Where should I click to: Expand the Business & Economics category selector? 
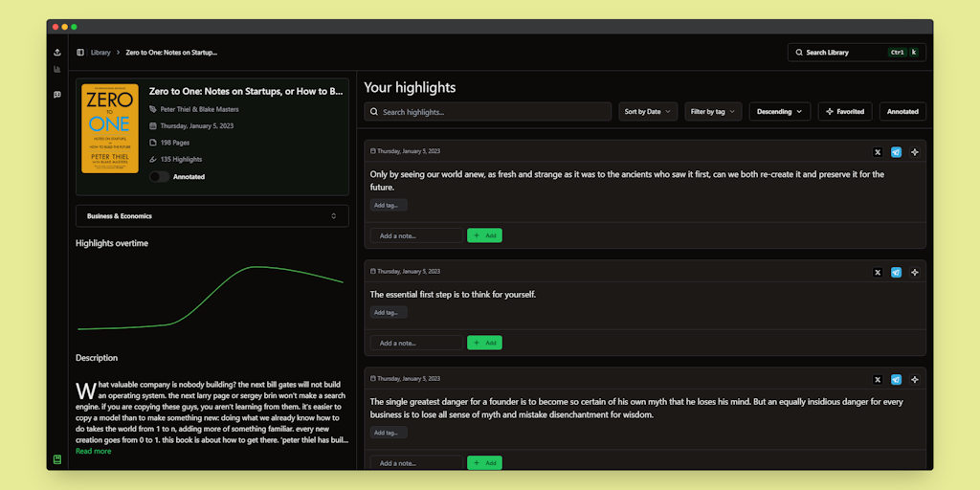tap(212, 215)
